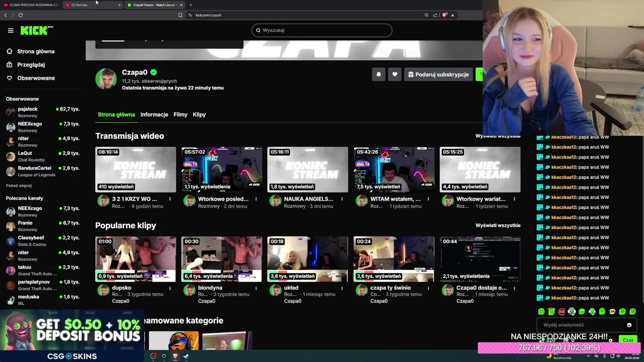The width and height of the screenshot is (644, 362).
Task: Play the 00:44 clip thumbnail
Action: 480,259
